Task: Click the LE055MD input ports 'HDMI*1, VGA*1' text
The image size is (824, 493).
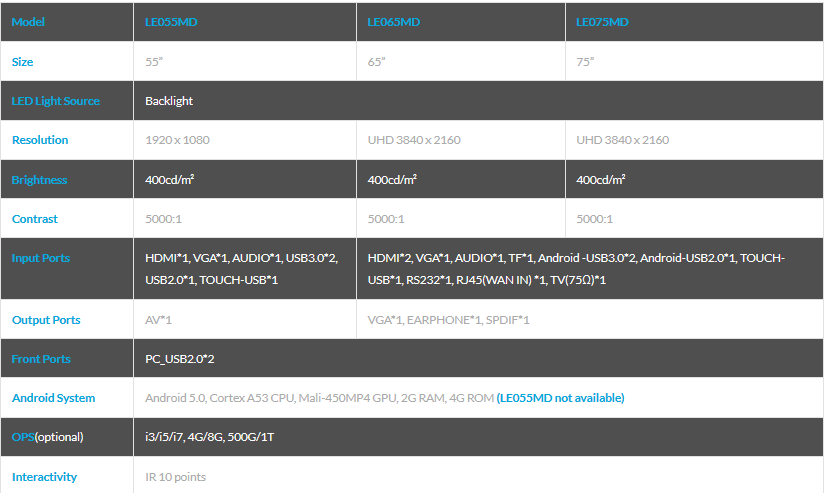Action: pyautogui.click(x=186, y=258)
